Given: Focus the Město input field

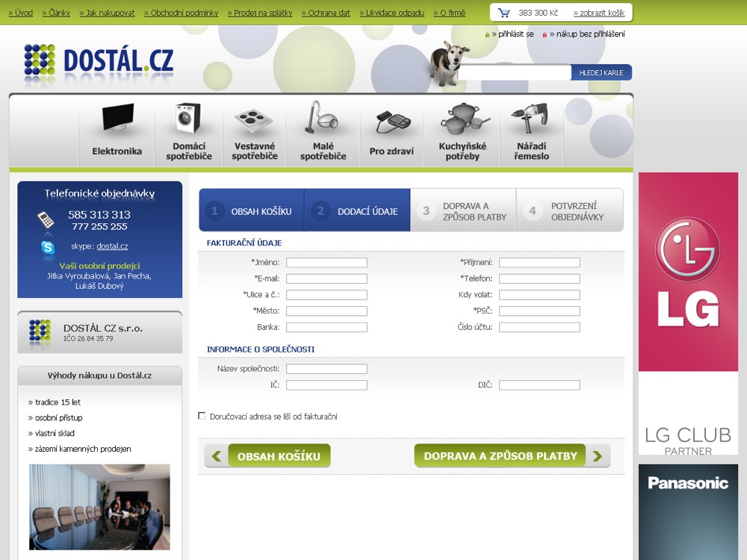Looking at the screenshot, I should coord(327,311).
